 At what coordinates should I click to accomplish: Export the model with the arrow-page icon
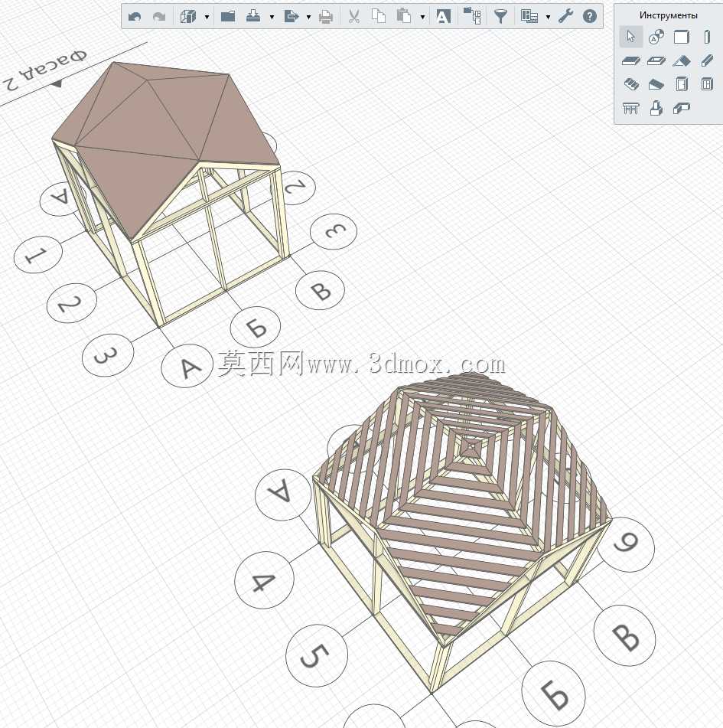click(x=291, y=17)
